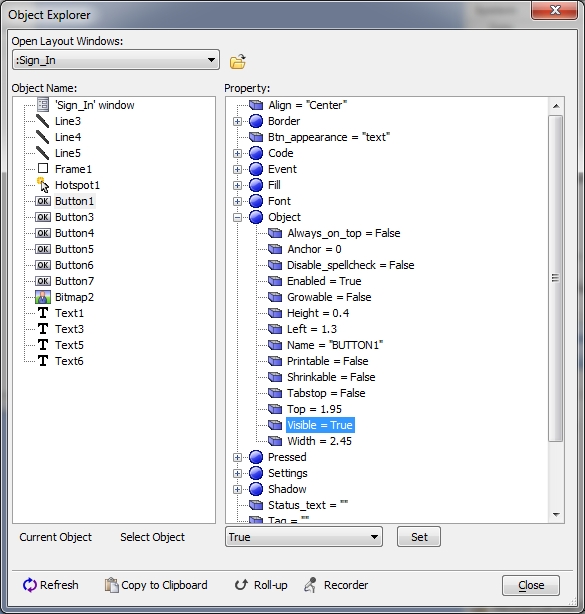Click the Recorder label
585x614 pixels.
[346, 585]
